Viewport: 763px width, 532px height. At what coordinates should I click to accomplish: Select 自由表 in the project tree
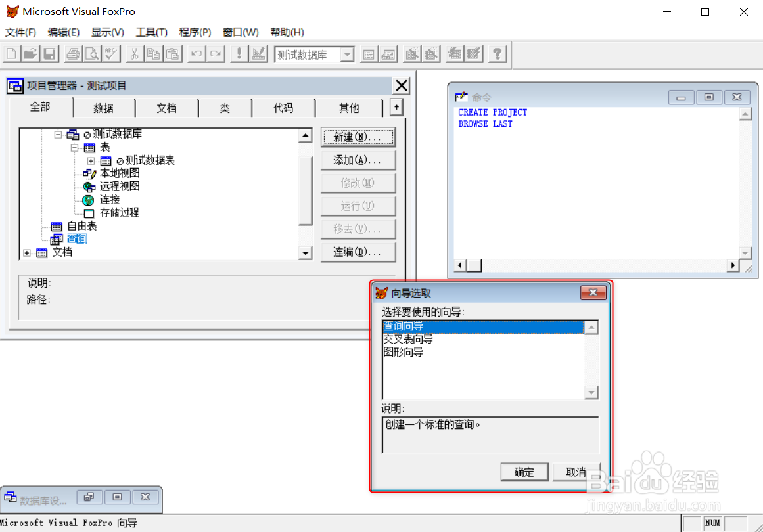81,226
